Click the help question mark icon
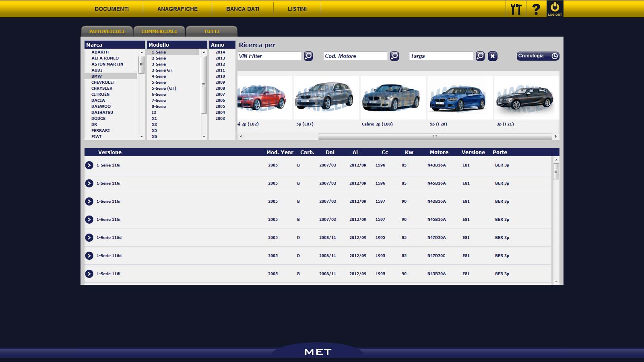 pos(536,9)
